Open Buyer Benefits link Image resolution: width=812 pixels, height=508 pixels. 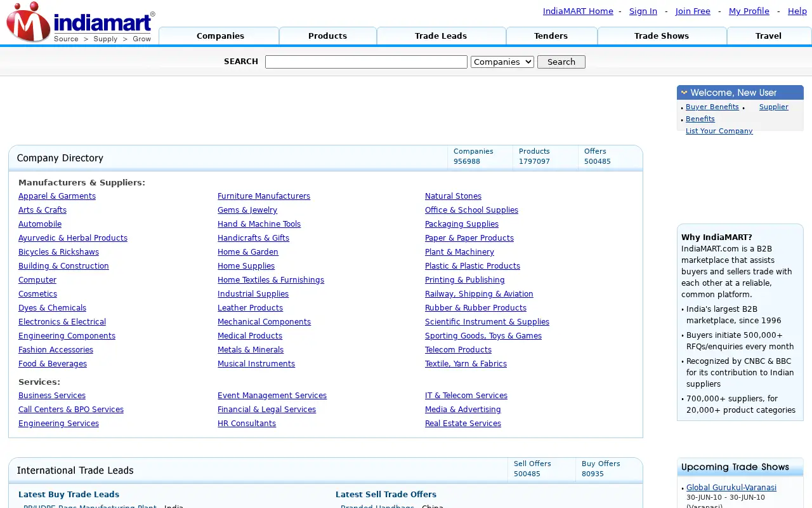point(712,107)
